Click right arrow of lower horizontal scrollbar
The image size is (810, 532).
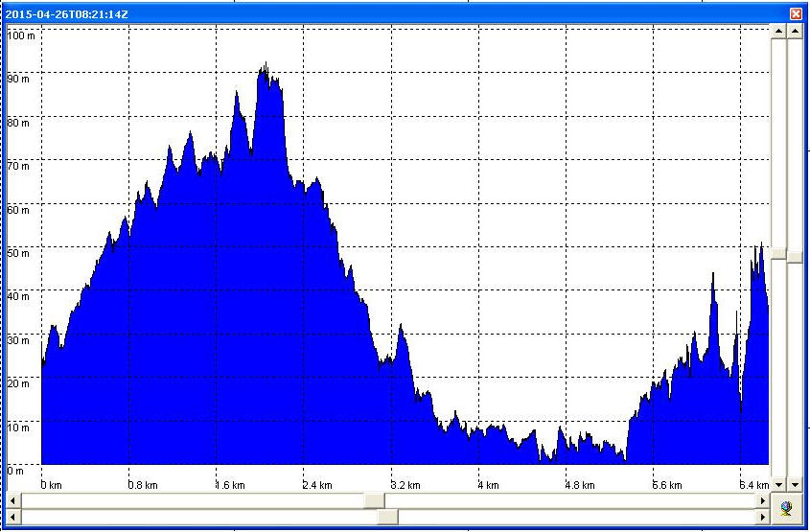pos(762,516)
